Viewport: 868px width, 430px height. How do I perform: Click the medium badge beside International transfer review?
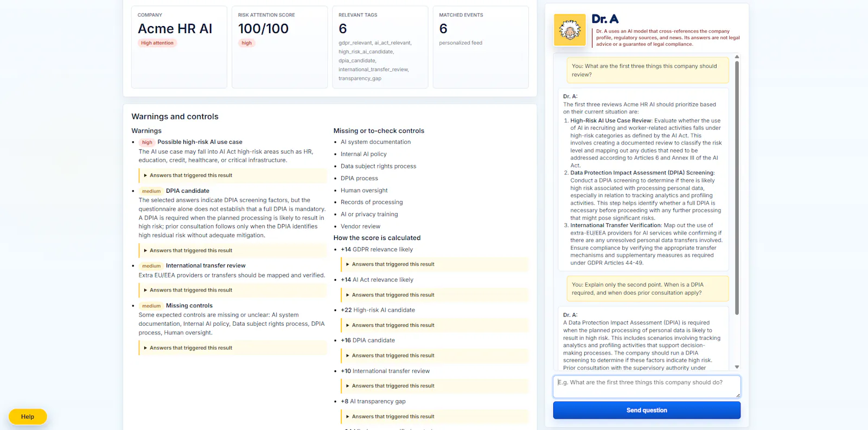(151, 266)
